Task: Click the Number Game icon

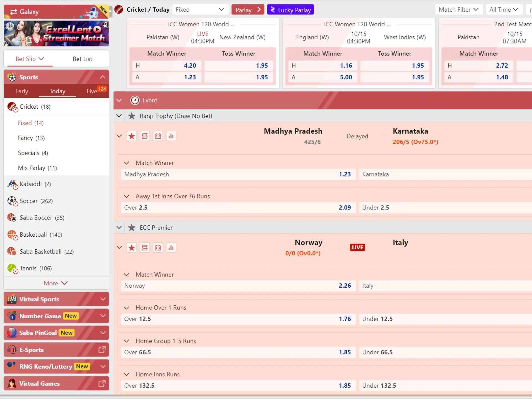Action: [x=12, y=316]
